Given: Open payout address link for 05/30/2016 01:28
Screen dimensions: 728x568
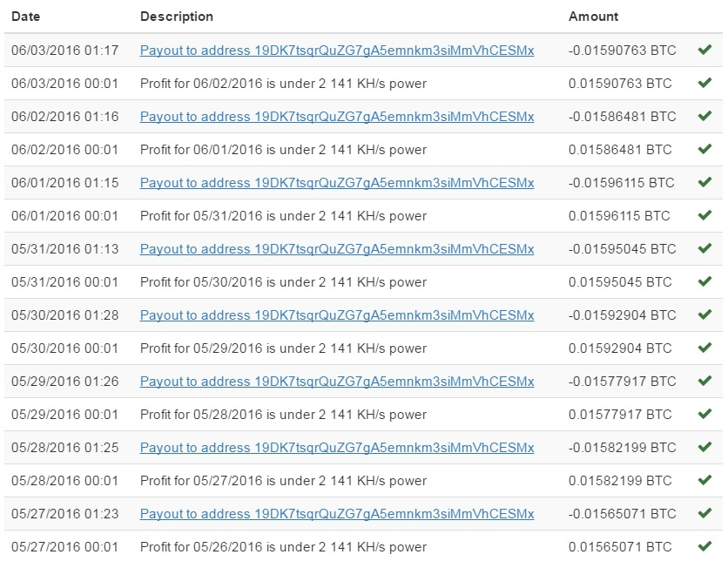Looking at the screenshot, I should 337,315.
